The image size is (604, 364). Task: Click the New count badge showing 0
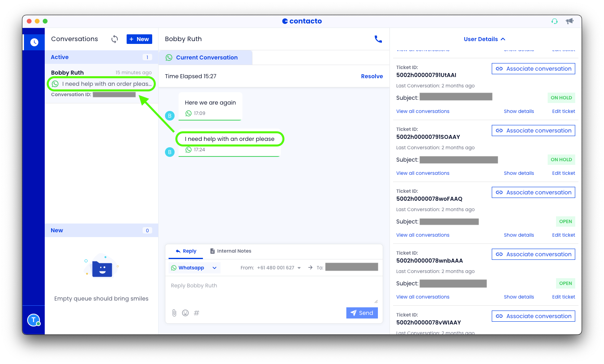click(x=147, y=230)
